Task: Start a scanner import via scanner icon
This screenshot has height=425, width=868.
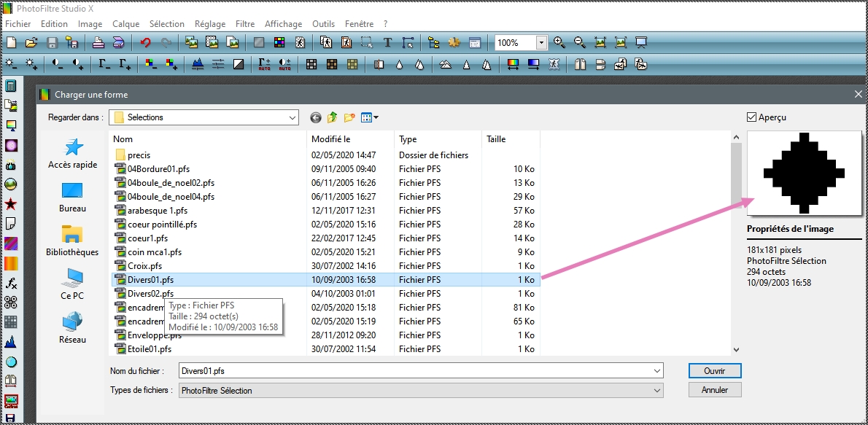Action: coord(118,42)
